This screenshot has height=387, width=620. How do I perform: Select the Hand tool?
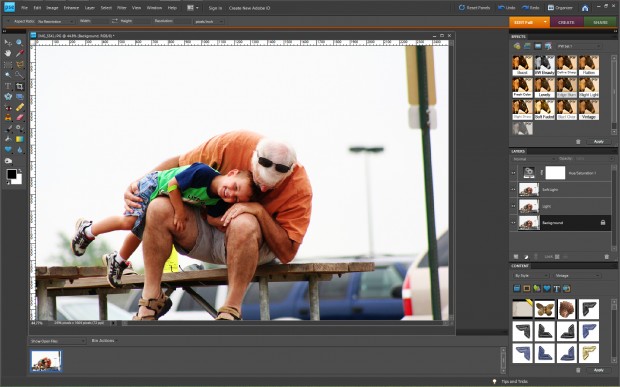click(x=8, y=53)
